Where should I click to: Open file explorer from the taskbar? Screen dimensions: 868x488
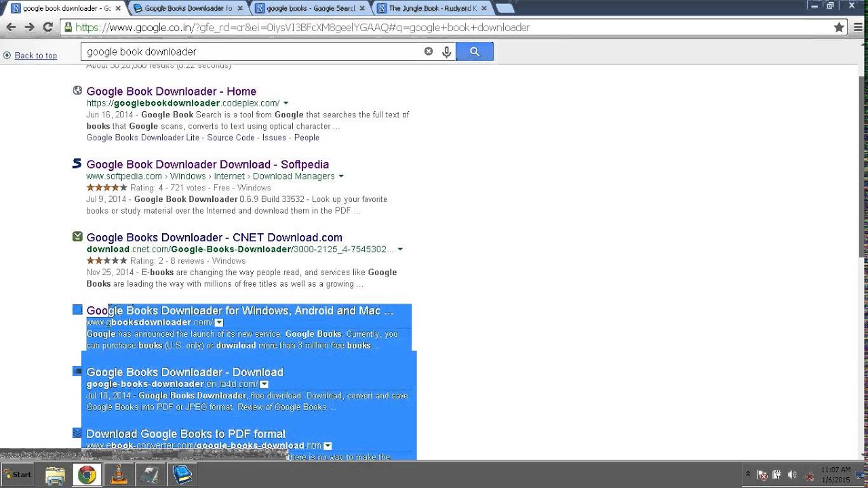pyautogui.click(x=56, y=475)
